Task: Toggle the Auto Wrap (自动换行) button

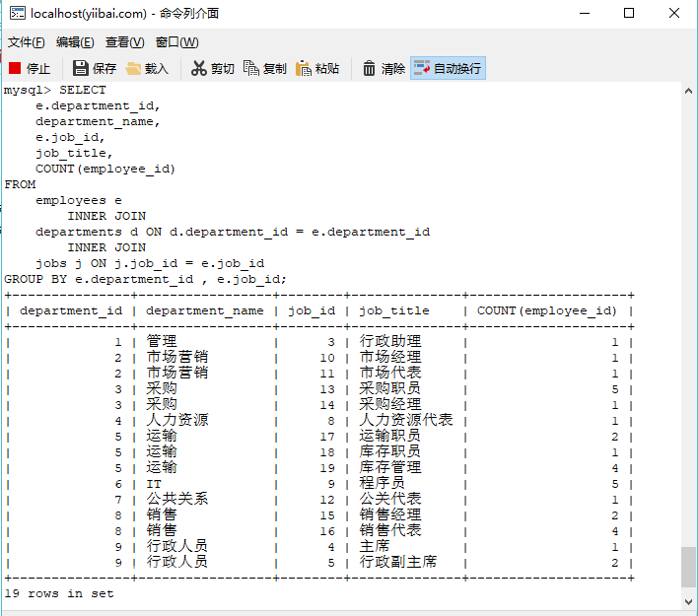Action: click(448, 68)
